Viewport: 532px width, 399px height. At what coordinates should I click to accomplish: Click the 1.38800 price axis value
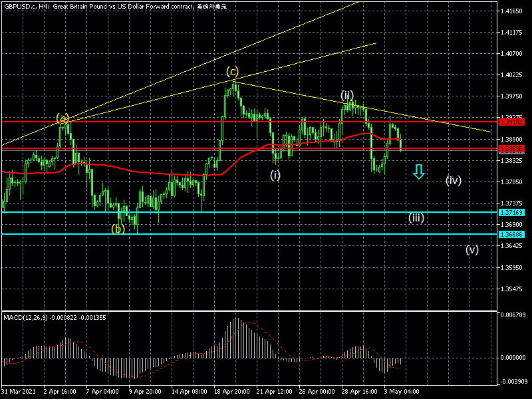pyautogui.click(x=511, y=139)
